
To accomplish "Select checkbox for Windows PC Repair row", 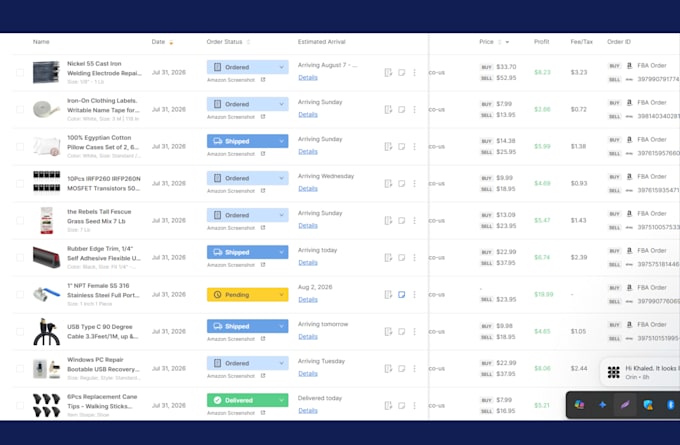I will [x=20, y=369].
